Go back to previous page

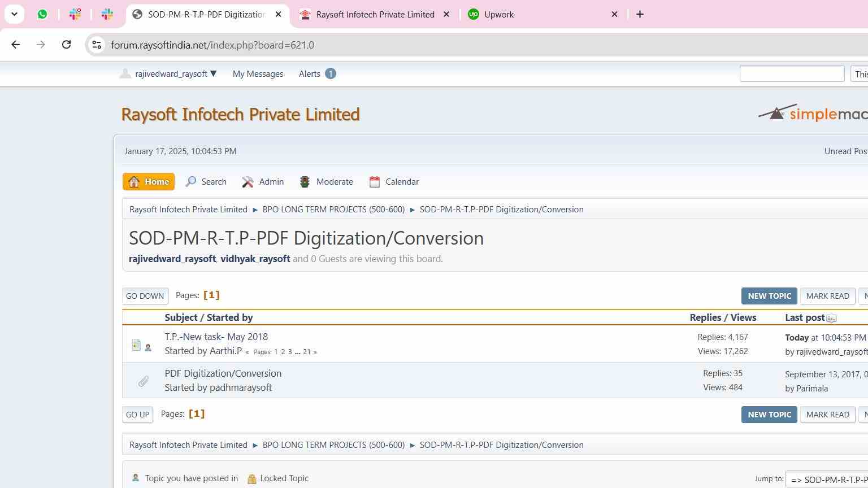point(16,45)
